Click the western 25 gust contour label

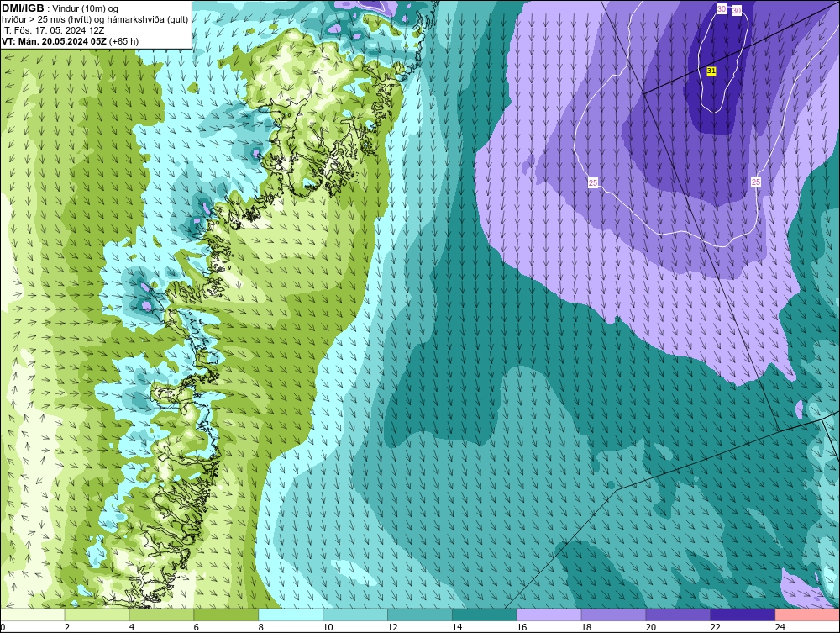coord(593,182)
